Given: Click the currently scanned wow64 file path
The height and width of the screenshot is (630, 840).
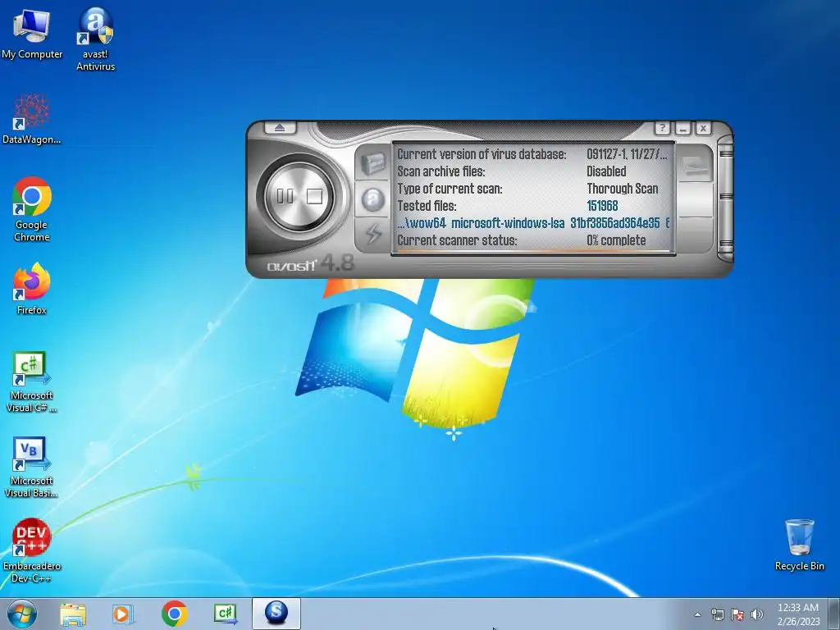Looking at the screenshot, I should pyautogui.click(x=533, y=223).
